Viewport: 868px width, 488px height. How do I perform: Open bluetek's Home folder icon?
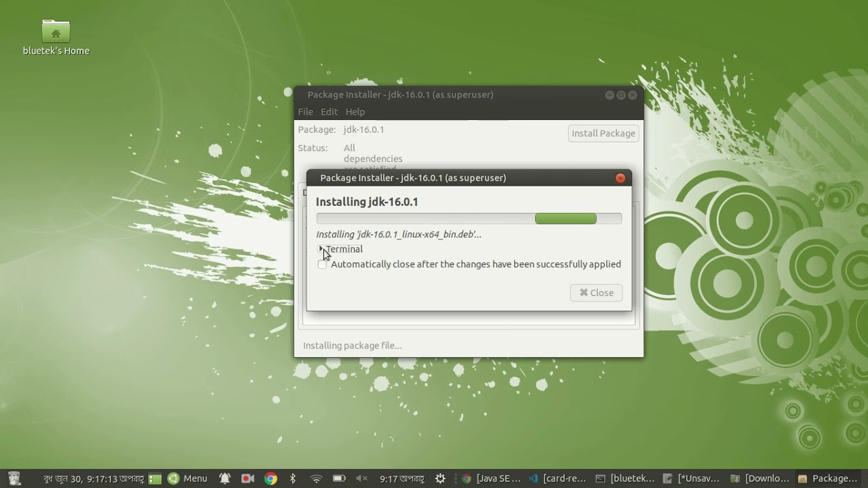pos(56,31)
